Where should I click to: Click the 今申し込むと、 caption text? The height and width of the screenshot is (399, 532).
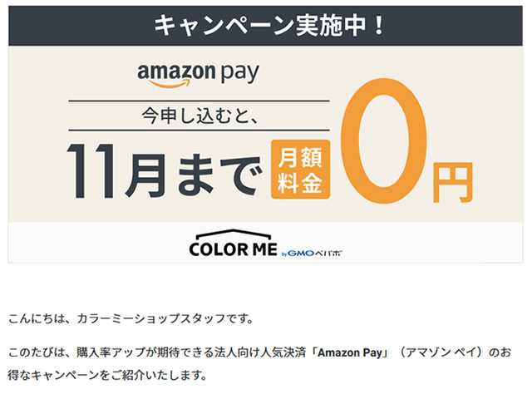200,116
